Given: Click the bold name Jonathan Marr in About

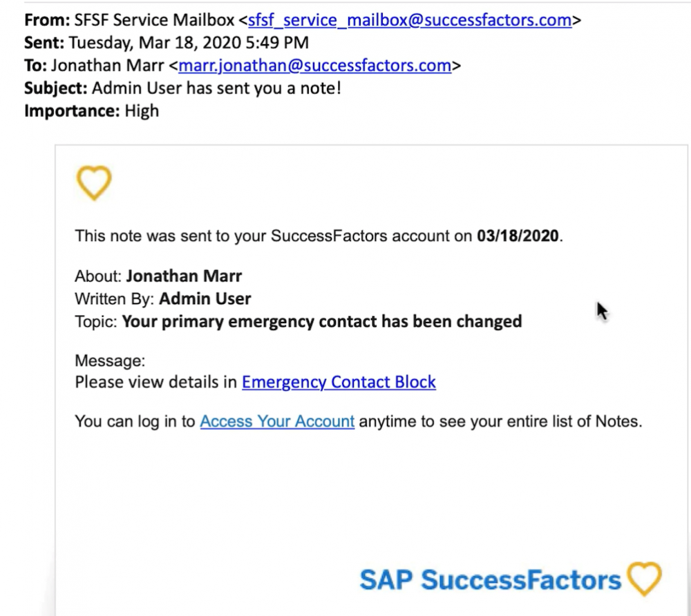Looking at the screenshot, I should click(x=184, y=276).
